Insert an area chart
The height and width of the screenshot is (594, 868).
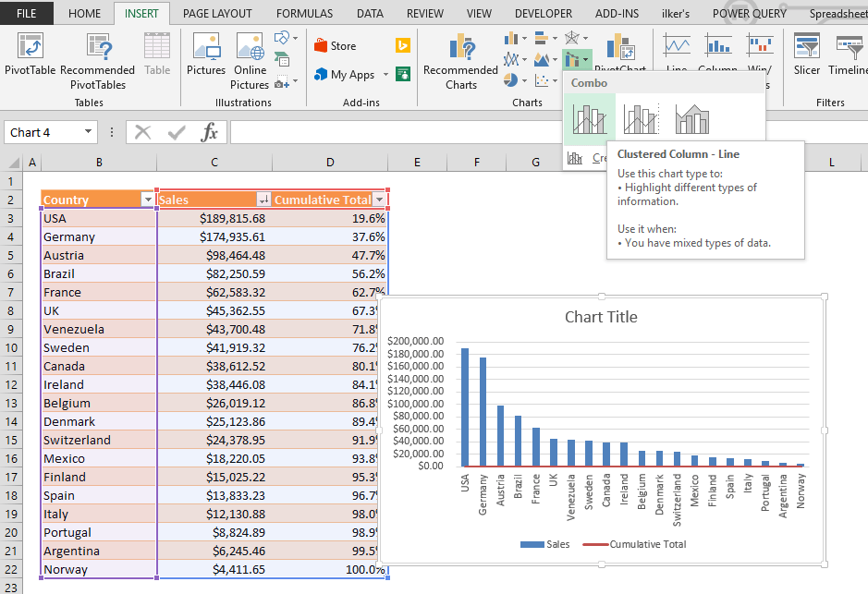[x=542, y=59]
